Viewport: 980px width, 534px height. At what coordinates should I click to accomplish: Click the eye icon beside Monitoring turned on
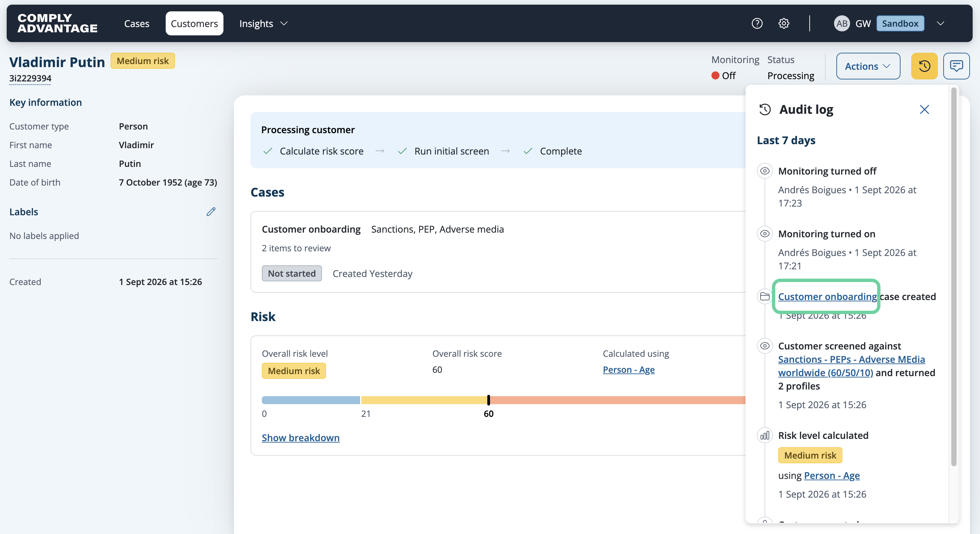tap(765, 234)
